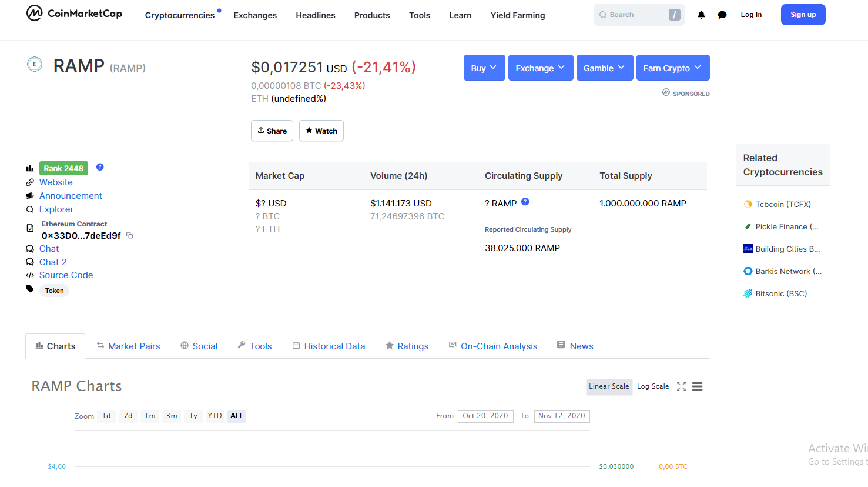Screen dimensions: 868x487
Task: Open the Cryptocurrencies nav menu
Action: pyautogui.click(x=180, y=15)
